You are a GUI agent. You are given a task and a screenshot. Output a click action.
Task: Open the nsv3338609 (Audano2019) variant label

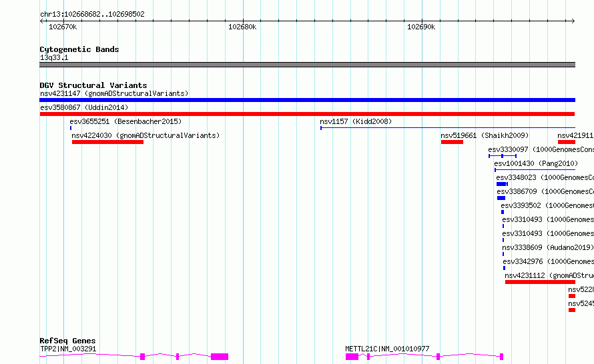548,247
